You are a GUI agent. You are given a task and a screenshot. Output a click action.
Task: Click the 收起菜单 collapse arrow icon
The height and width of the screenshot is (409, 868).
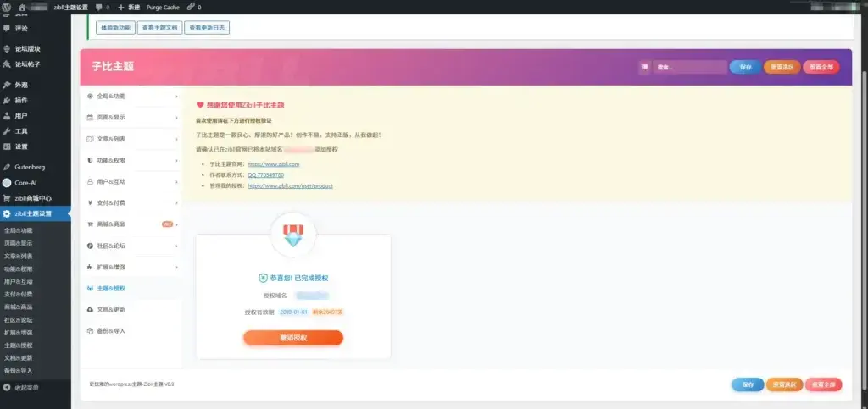pyautogui.click(x=7, y=388)
